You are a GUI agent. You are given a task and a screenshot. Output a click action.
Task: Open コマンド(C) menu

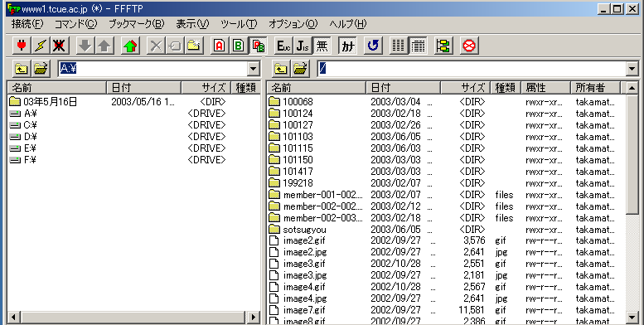tap(76, 24)
